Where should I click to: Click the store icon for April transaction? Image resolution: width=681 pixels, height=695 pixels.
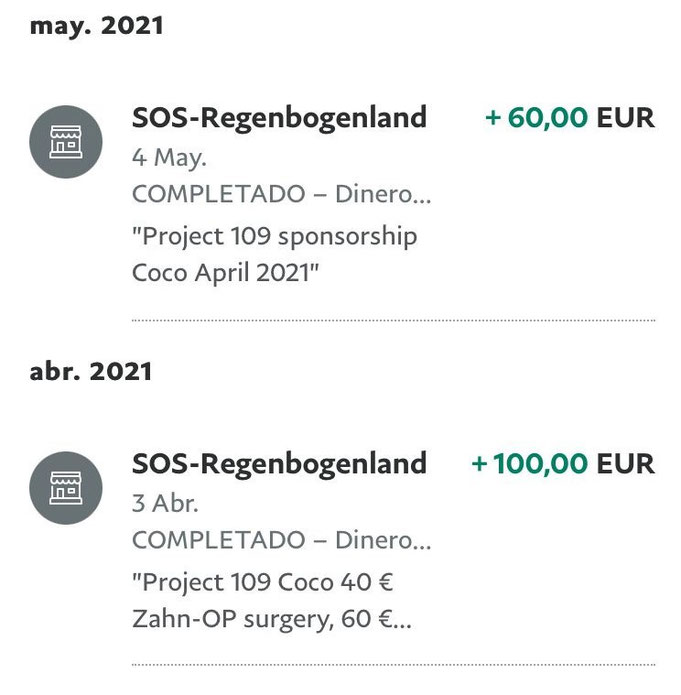point(66,488)
